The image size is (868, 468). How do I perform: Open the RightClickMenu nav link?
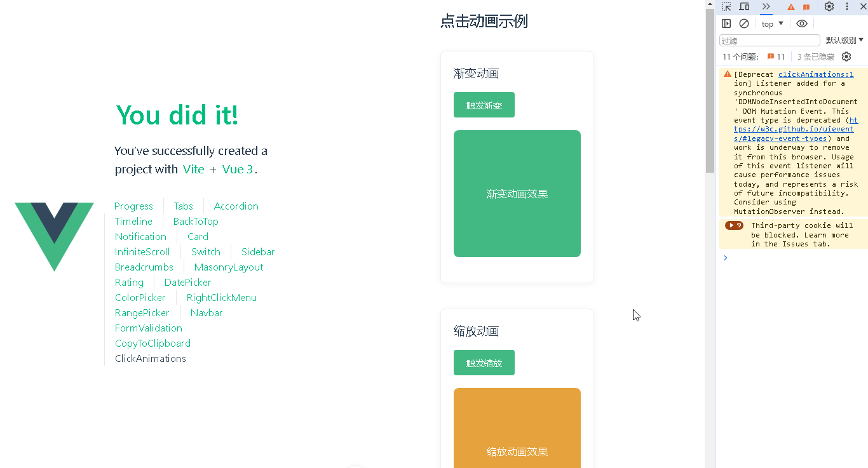point(222,297)
